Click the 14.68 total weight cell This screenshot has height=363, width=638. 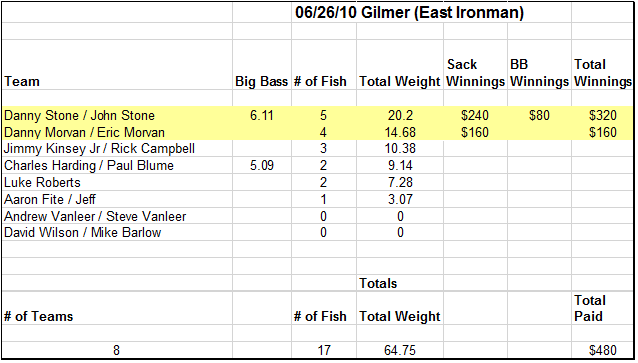pyautogui.click(x=400, y=132)
